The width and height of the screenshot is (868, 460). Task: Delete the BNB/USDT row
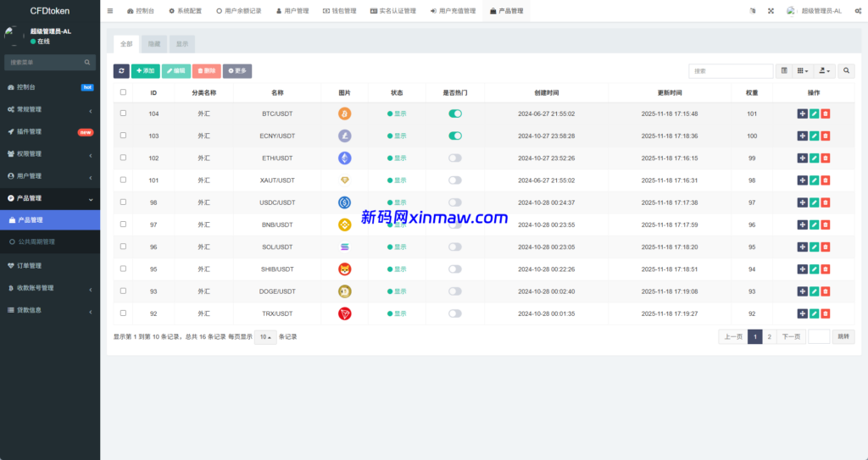pos(826,224)
